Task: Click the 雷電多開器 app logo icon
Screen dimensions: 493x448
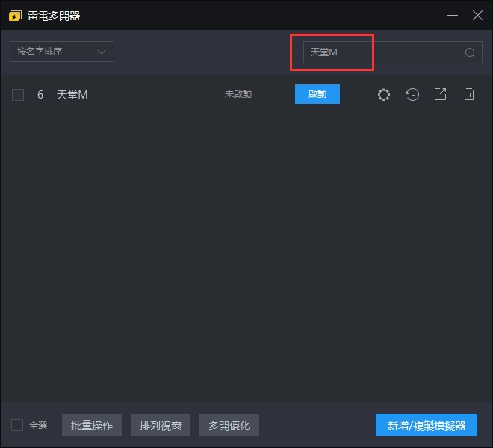Action: pos(15,16)
